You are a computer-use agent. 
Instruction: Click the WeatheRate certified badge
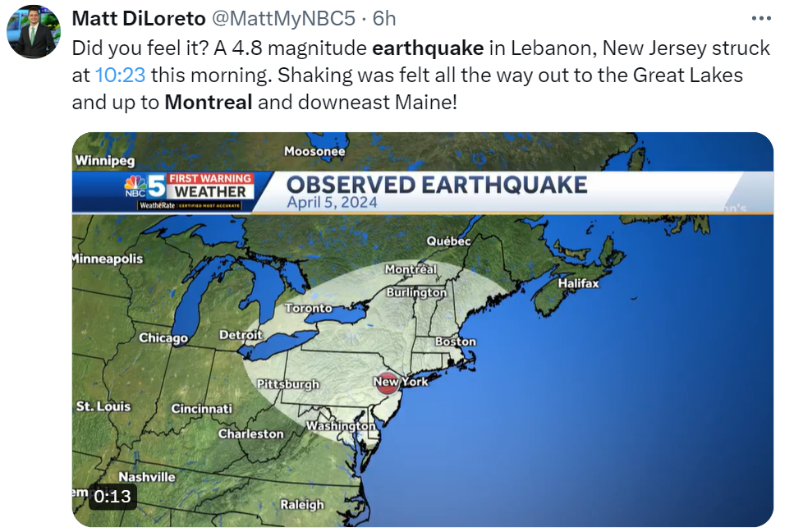click(x=190, y=205)
